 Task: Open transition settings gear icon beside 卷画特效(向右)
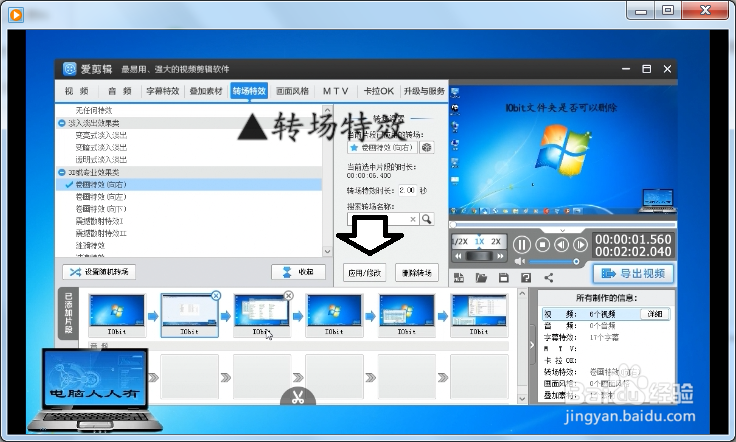pos(426,147)
